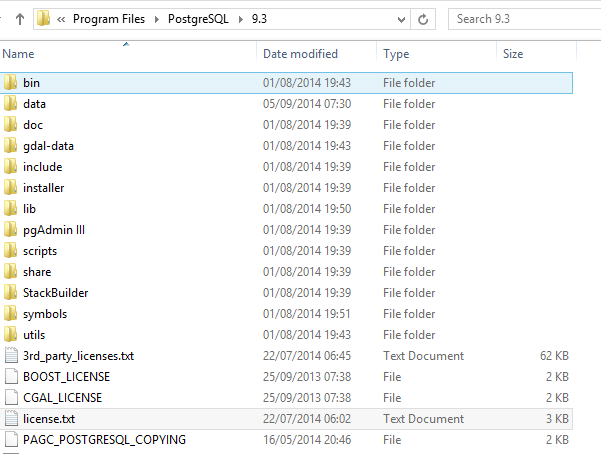Refresh the 9.3 folder view
Viewport: 601px width, 459px height.
[x=423, y=19]
